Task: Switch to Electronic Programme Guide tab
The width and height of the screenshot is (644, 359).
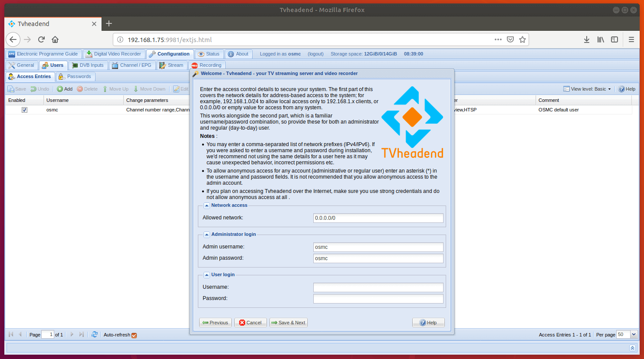Action: point(43,54)
